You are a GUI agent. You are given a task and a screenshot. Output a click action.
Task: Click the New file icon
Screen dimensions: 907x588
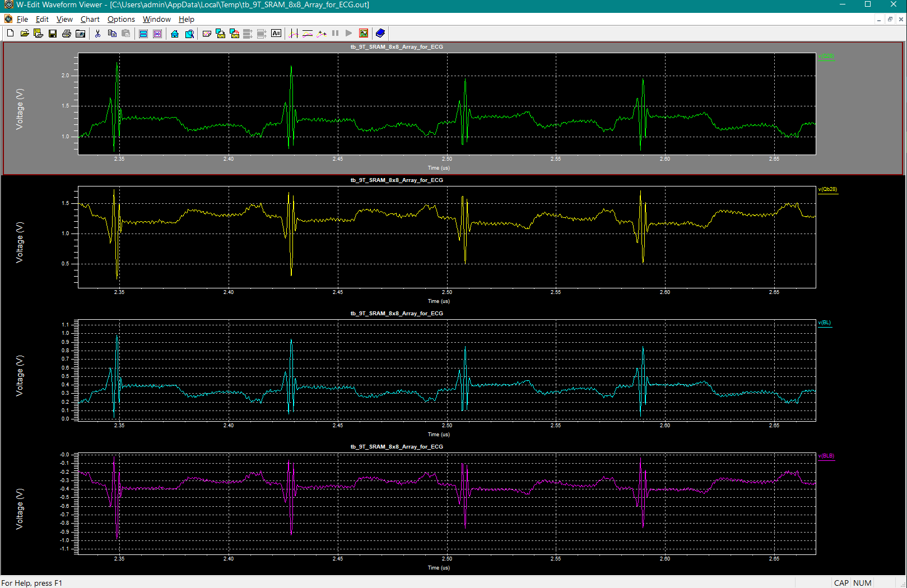point(10,34)
